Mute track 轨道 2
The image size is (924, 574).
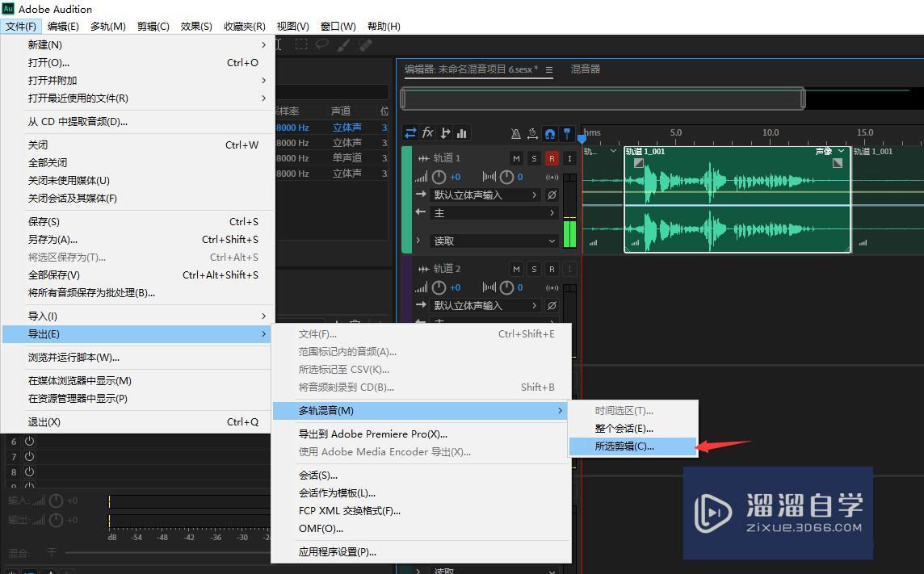tap(516, 269)
